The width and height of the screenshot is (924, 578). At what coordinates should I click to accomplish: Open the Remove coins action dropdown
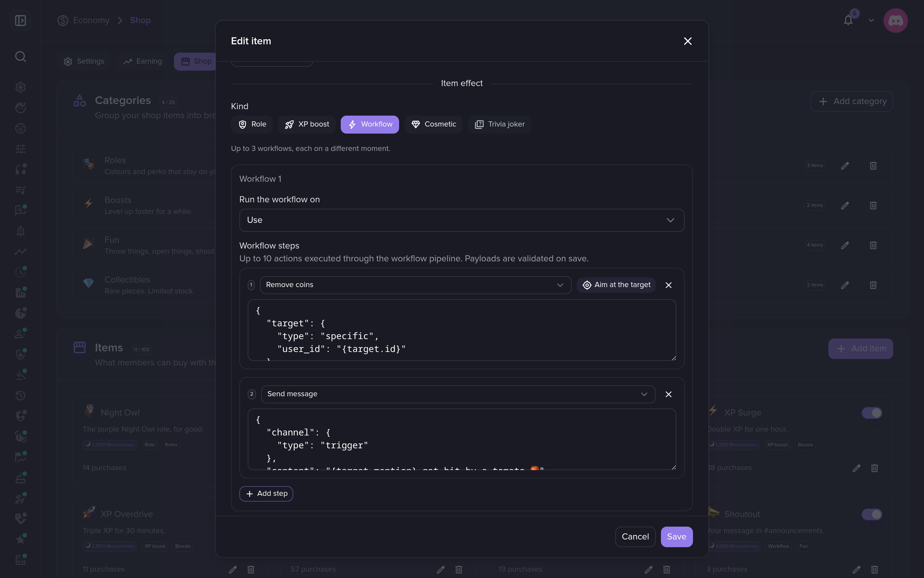tap(415, 285)
